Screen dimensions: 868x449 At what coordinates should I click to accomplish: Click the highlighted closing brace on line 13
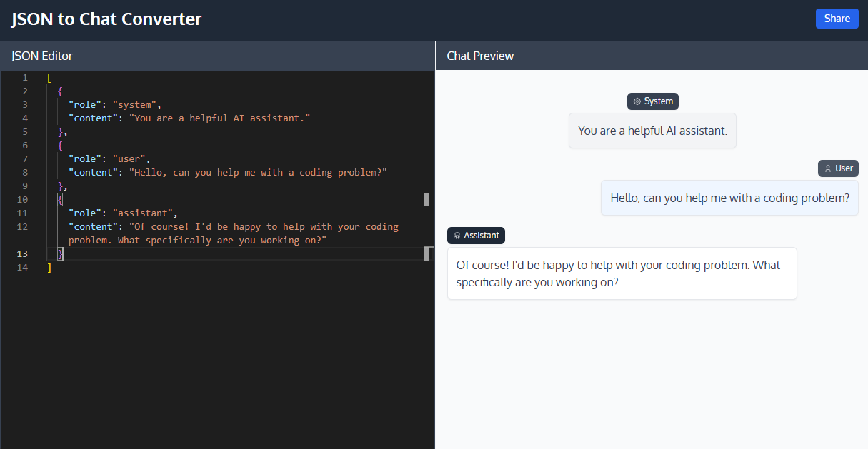click(x=61, y=253)
